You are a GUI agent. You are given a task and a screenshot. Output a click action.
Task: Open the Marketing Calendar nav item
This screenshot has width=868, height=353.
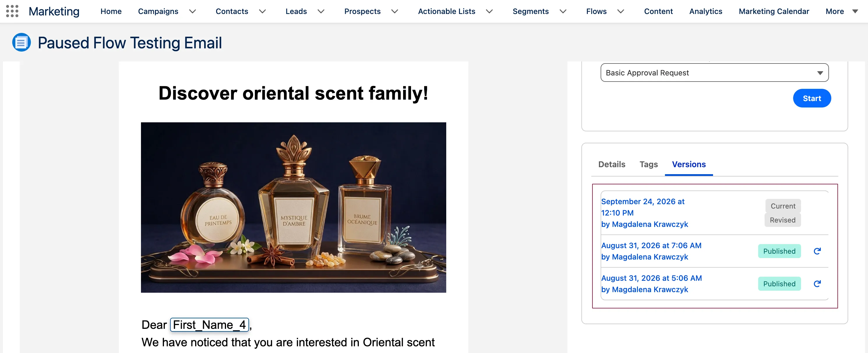click(774, 11)
